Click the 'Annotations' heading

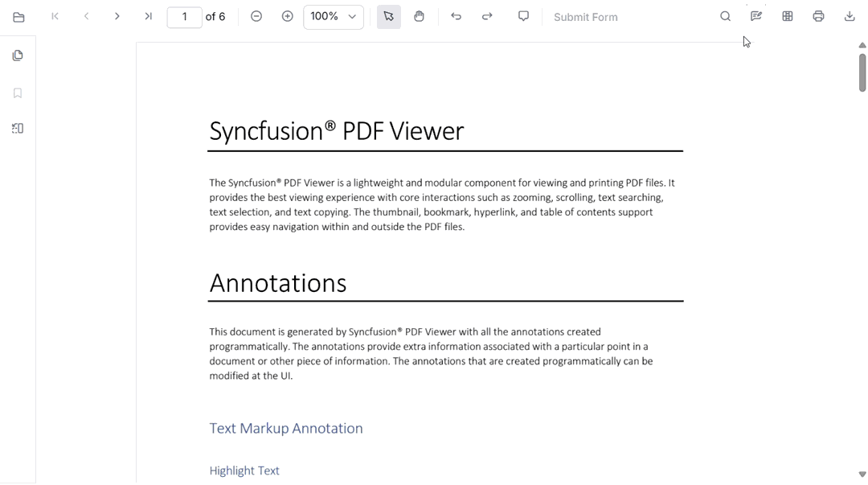(x=278, y=283)
